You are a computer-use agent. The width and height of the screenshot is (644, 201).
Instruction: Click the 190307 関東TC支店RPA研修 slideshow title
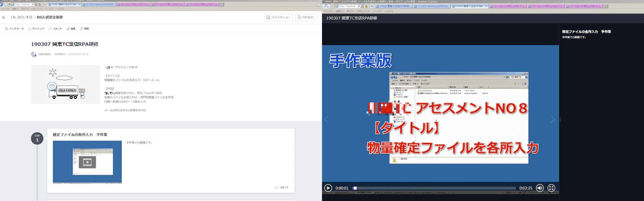[x=351, y=18]
